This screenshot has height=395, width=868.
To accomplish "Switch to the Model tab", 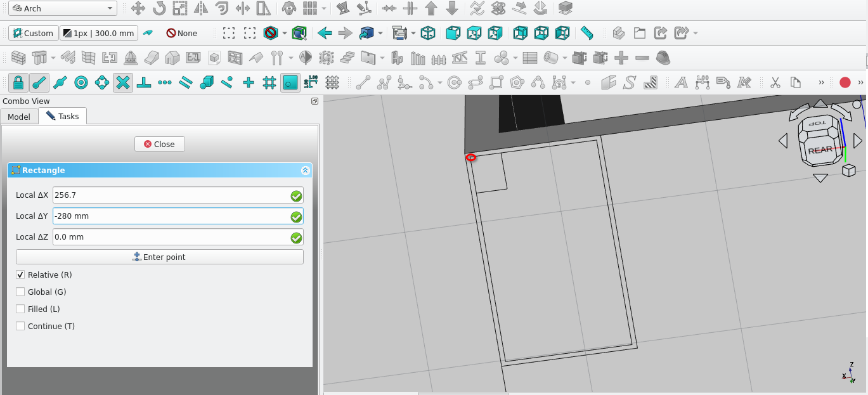I will 19,117.
